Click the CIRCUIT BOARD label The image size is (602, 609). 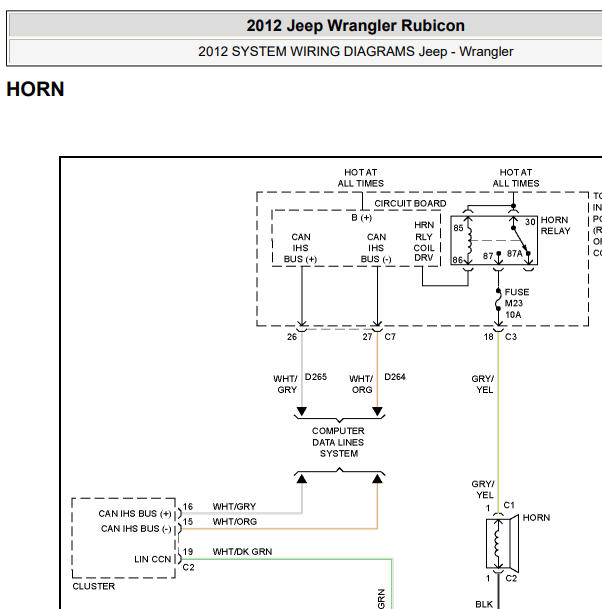[x=410, y=203]
